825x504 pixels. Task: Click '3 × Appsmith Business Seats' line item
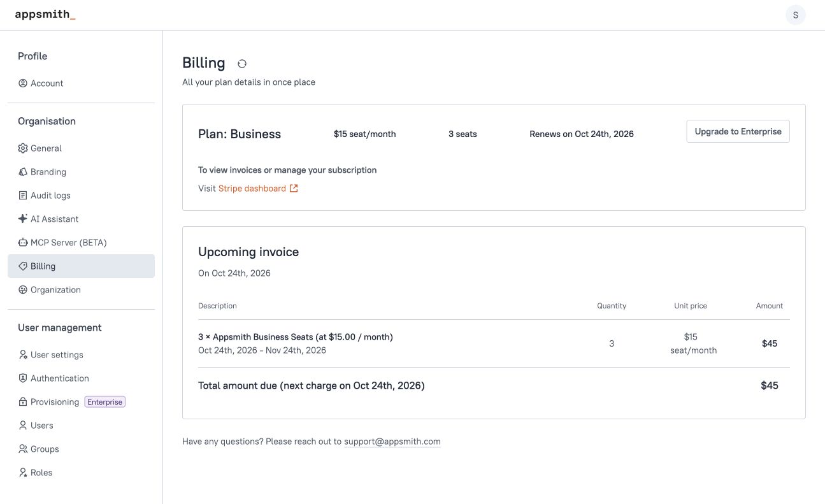(x=296, y=337)
